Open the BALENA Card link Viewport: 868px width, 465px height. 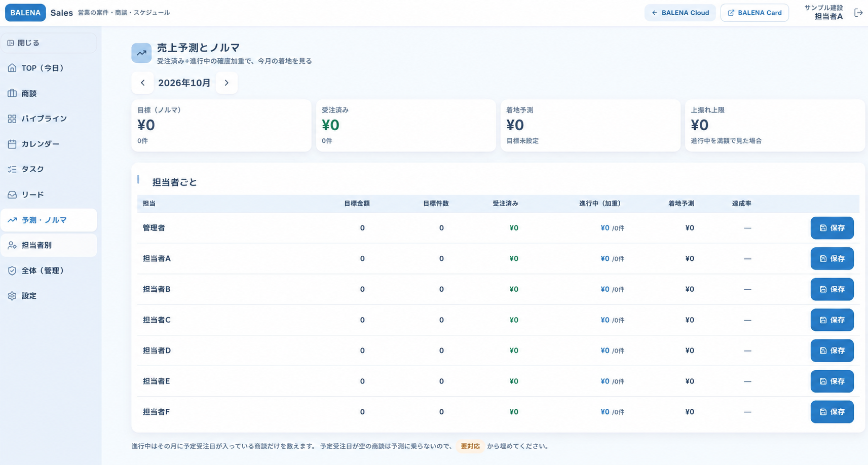click(x=754, y=13)
